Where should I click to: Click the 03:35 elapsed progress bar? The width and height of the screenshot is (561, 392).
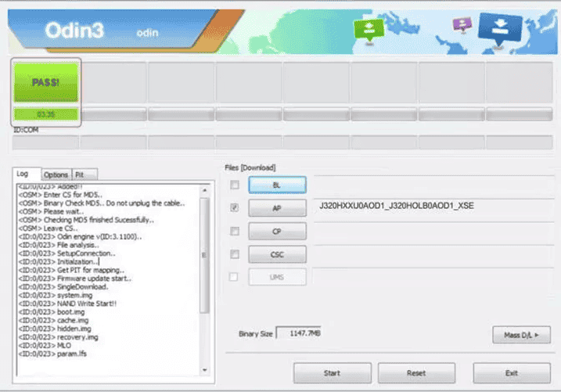(x=46, y=114)
